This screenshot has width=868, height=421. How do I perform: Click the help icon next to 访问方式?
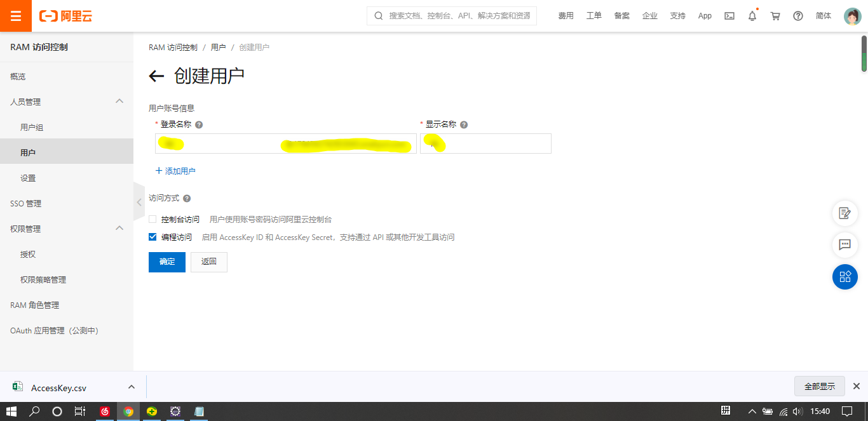coord(187,198)
